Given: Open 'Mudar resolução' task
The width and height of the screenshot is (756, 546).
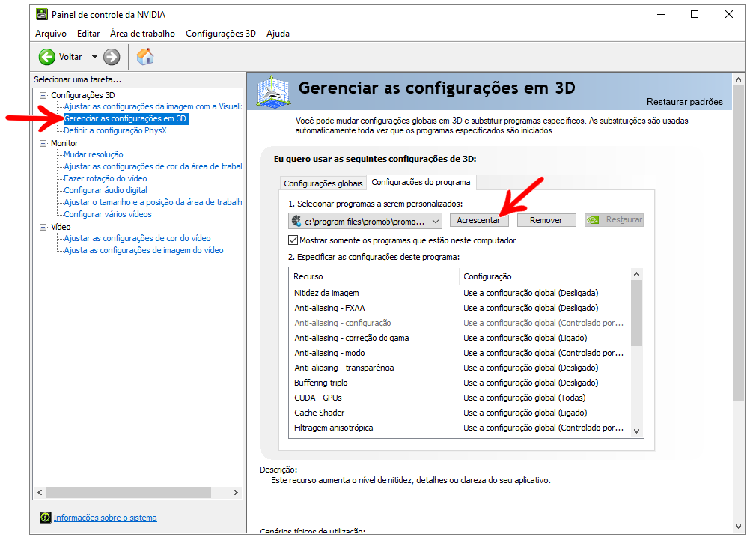Looking at the screenshot, I should click(x=94, y=154).
